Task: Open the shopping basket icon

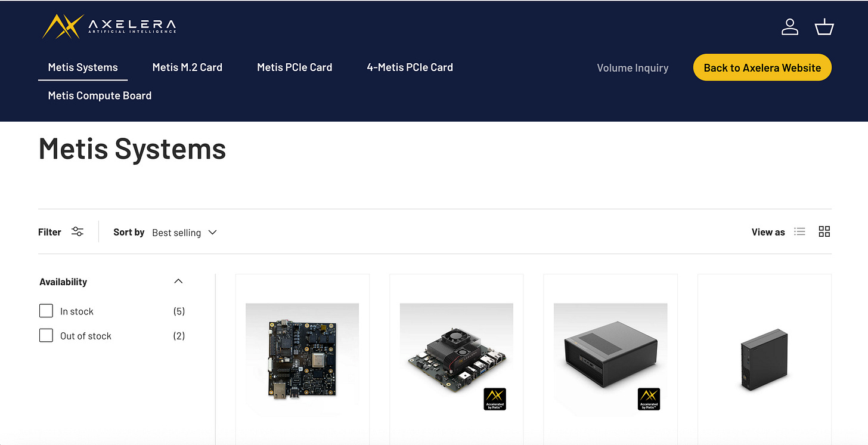Action: pos(824,27)
